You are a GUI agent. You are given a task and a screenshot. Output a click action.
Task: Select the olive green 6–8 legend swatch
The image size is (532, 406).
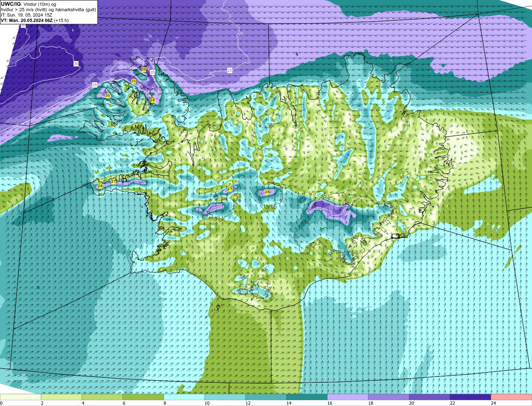[x=143, y=397]
